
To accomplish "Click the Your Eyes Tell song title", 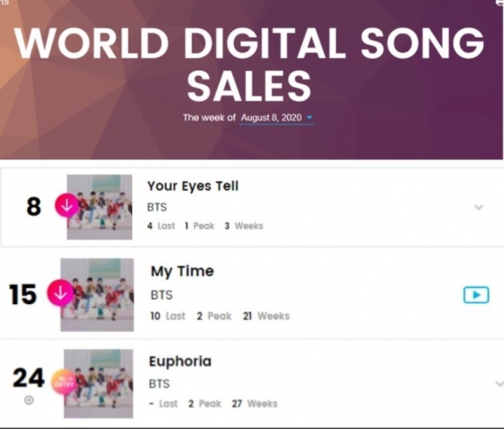I will click(x=193, y=186).
